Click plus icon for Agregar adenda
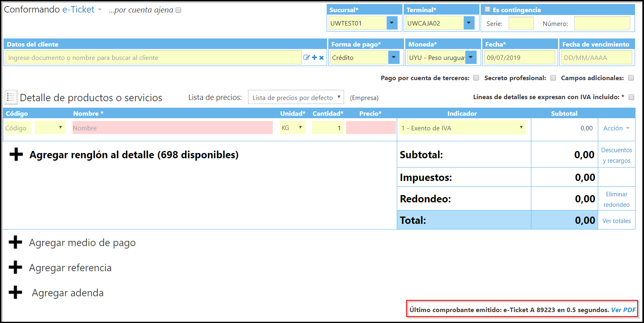 point(15,293)
